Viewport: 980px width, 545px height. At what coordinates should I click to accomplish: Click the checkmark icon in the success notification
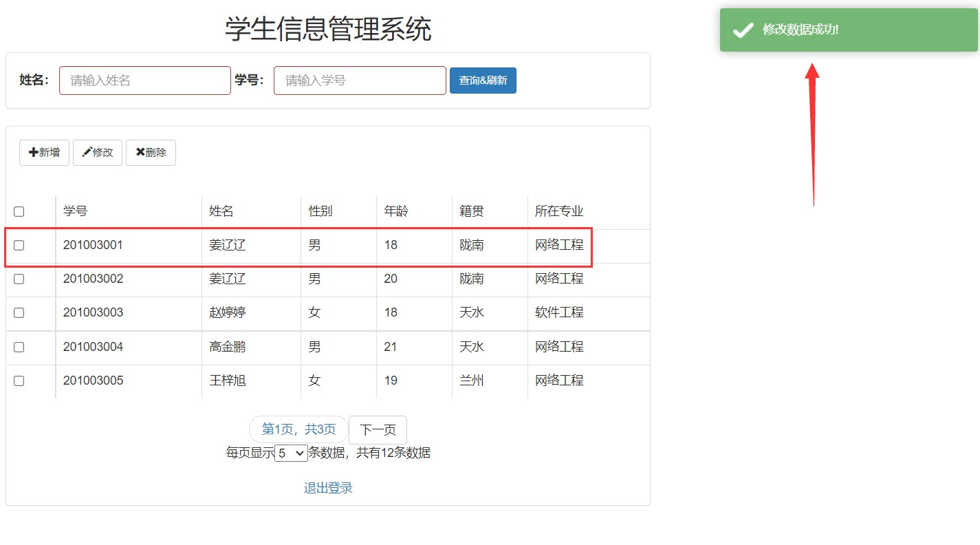[743, 30]
